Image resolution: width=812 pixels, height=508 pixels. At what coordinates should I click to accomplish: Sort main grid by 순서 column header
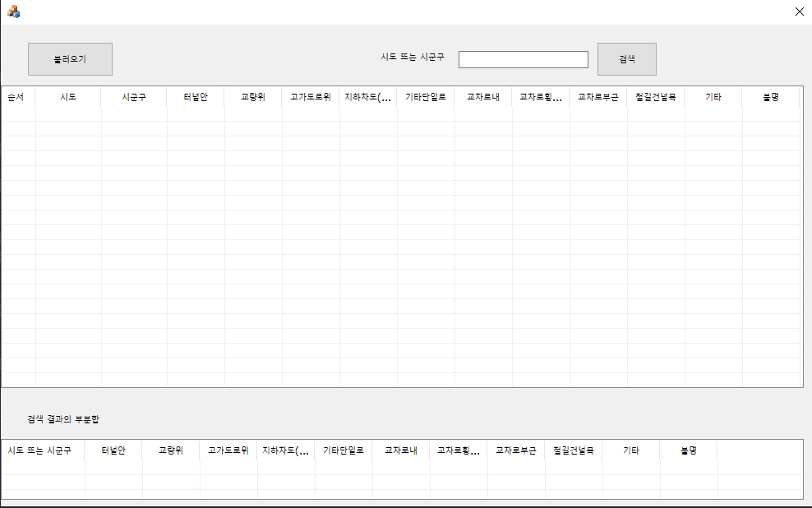[x=18, y=97]
